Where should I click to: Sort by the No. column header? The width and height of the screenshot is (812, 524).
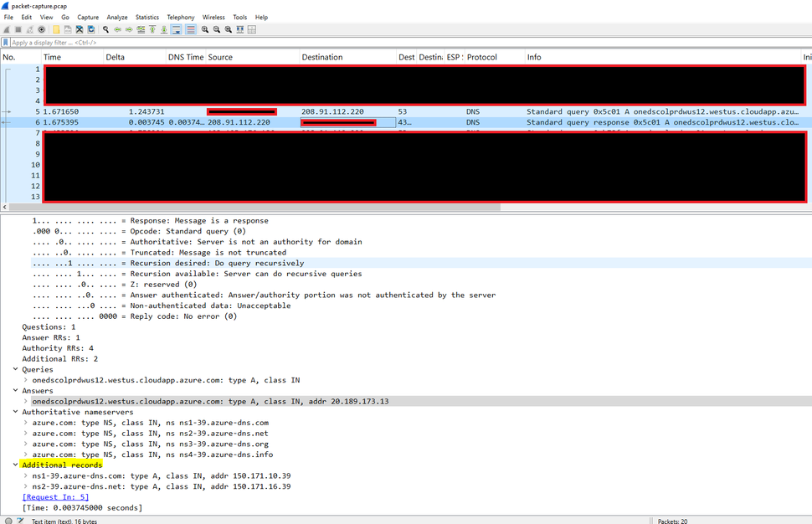[x=21, y=57]
